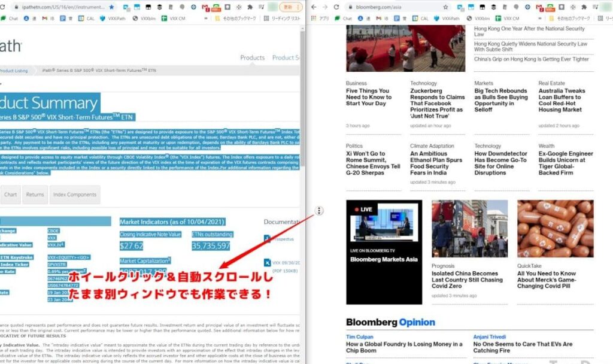This screenshot has height=364, width=613.
Task: Open その他のブックマーク folder in Bloomberg window
Action: (x=570, y=19)
